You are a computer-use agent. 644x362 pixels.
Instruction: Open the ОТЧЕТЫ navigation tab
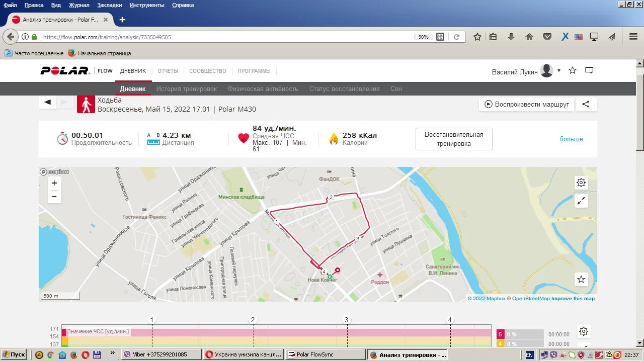pos(168,71)
